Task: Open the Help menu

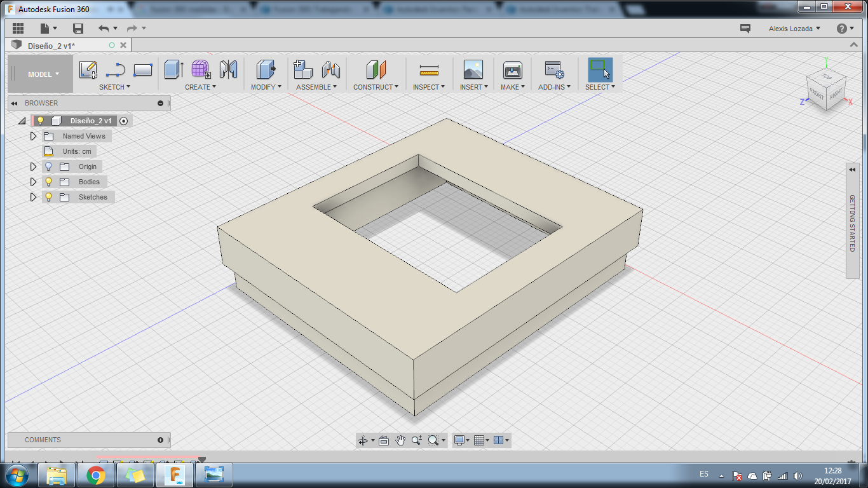Action: (845, 29)
